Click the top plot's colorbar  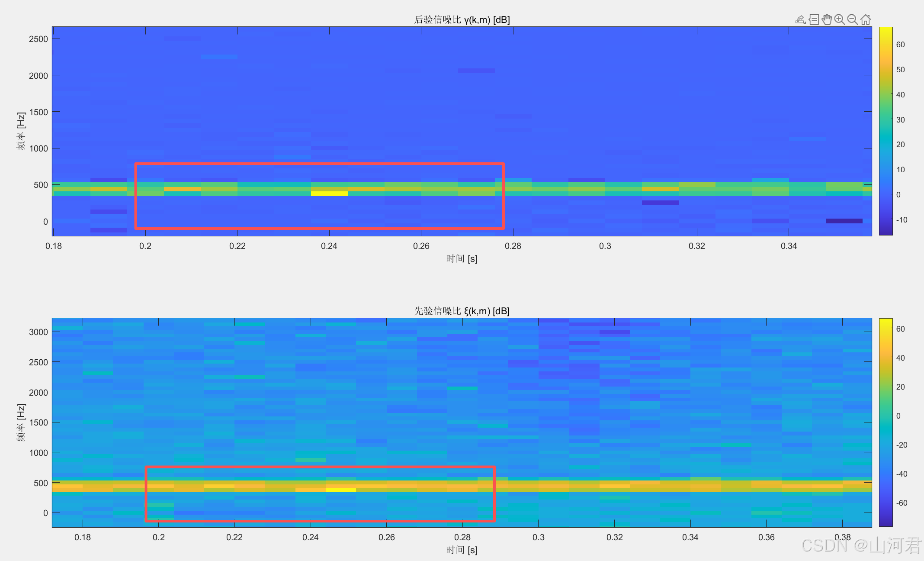pos(885,131)
